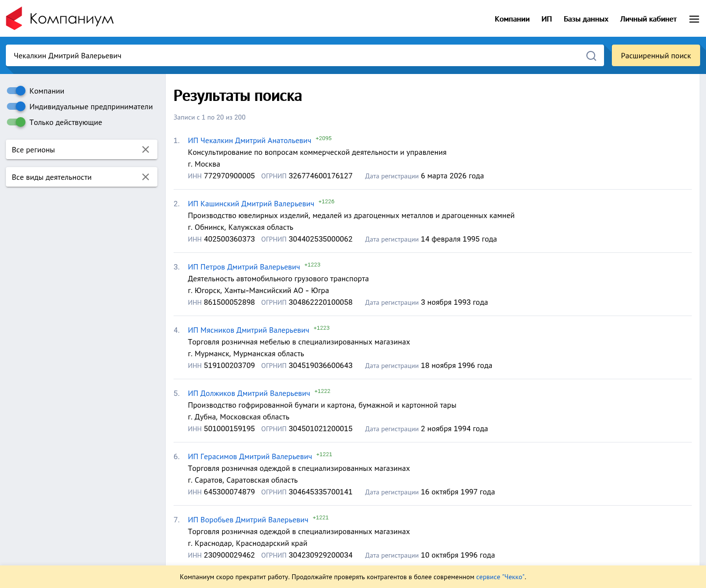The image size is (706, 588).
Task: Clear the Все виды деятельности filter
Action: click(146, 177)
